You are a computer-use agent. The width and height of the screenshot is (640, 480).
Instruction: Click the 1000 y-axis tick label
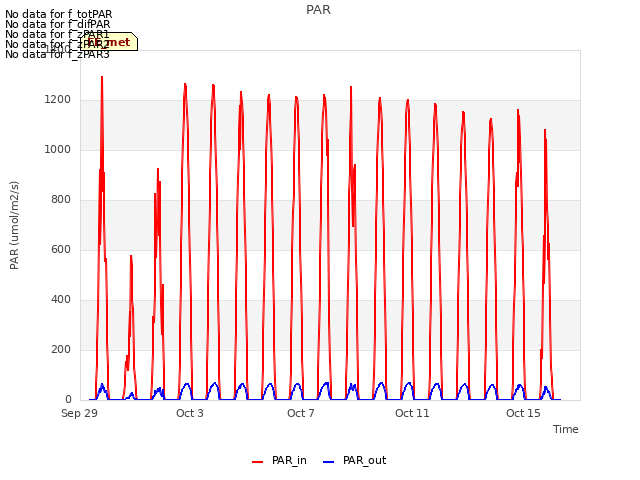[x=58, y=149]
